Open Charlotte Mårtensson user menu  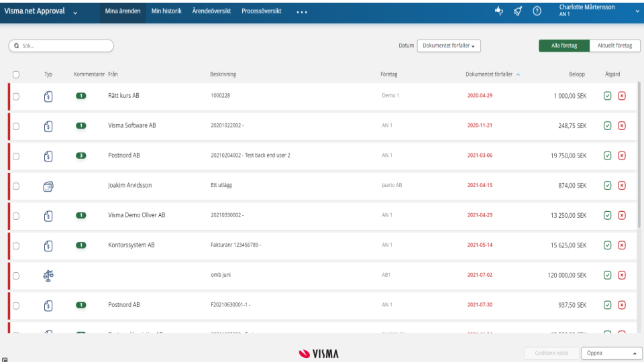click(x=599, y=11)
